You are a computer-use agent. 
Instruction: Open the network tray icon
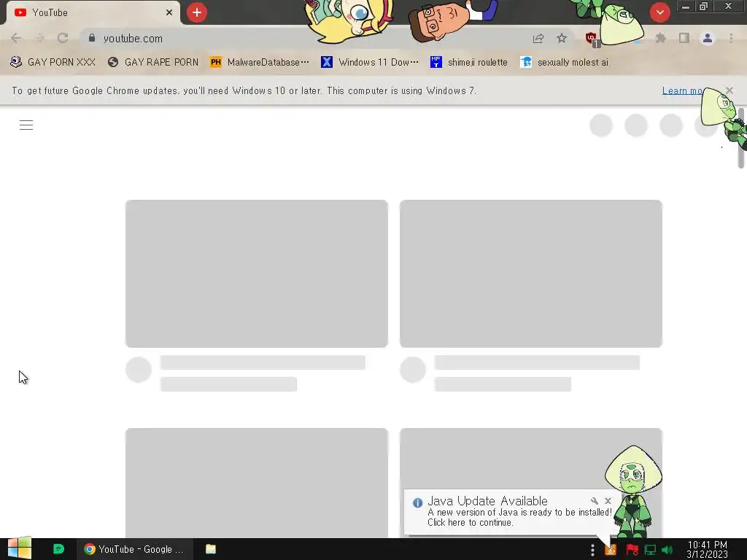(650, 550)
